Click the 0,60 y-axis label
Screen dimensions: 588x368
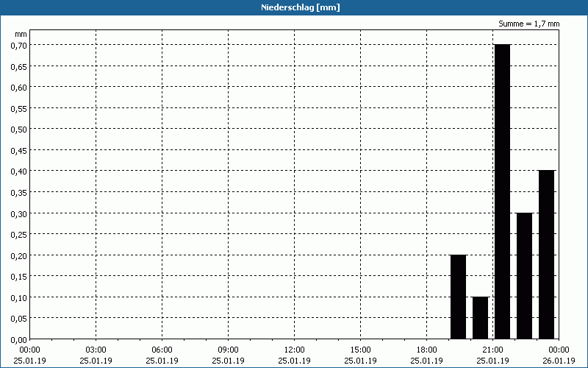pyautogui.click(x=19, y=88)
